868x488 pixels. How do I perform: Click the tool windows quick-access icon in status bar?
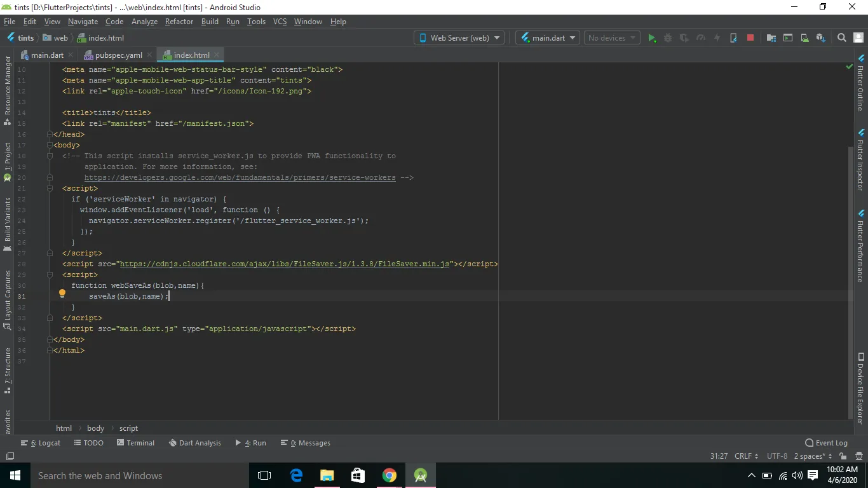point(10,456)
